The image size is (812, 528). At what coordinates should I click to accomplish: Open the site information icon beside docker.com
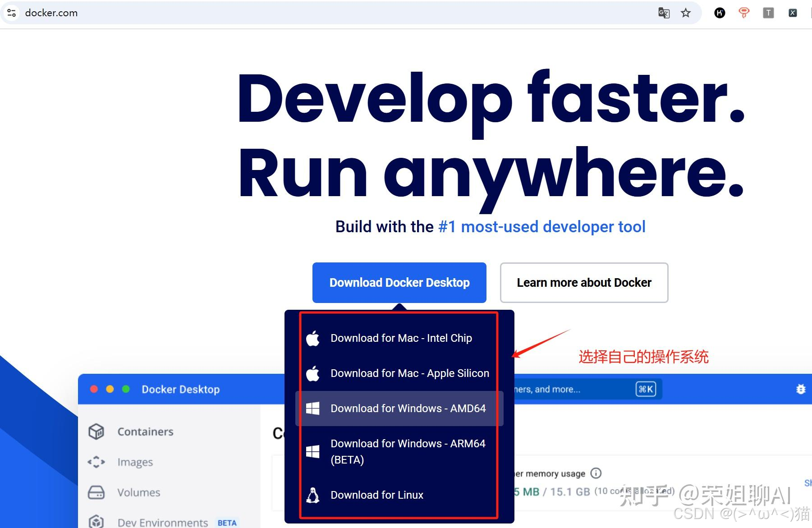click(12, 13)
